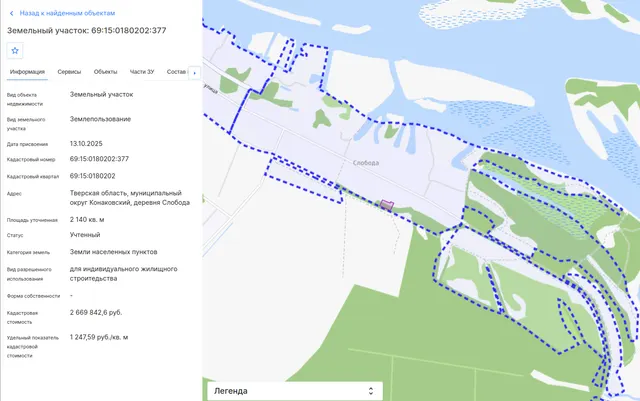This screenshot has height=401, width=640.
Task: Click the Слобода village label on map
Action: coord(366,163)
